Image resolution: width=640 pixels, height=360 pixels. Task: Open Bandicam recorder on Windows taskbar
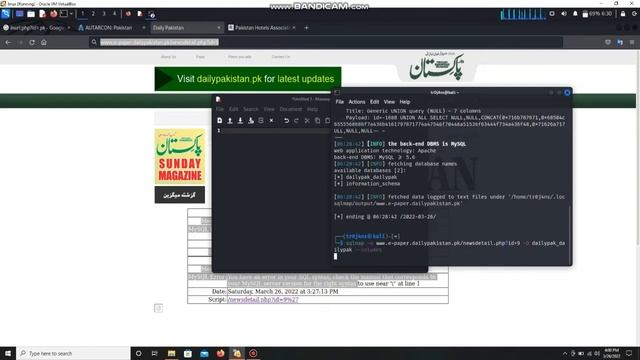253,353
